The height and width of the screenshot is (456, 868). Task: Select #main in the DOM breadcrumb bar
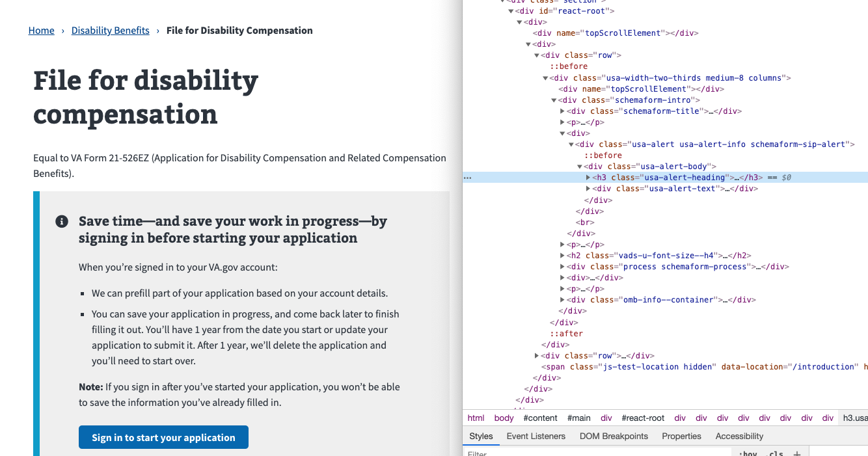pos(578,418)
